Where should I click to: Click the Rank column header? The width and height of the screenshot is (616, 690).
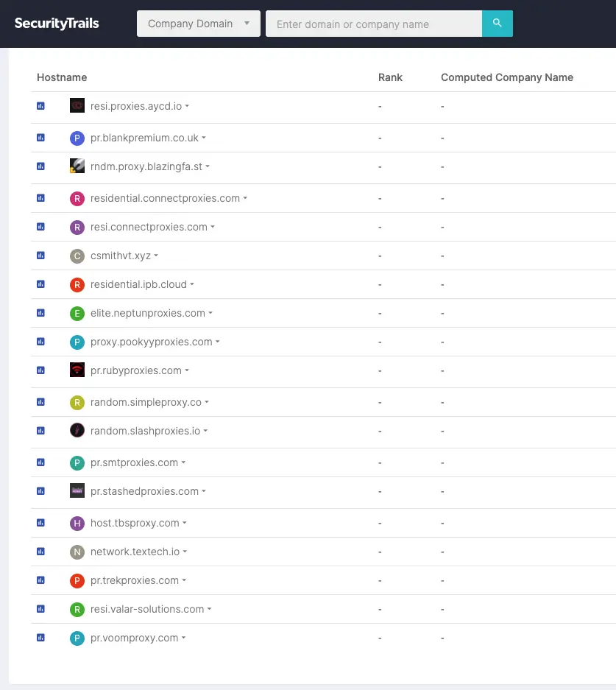coord(390,77)
